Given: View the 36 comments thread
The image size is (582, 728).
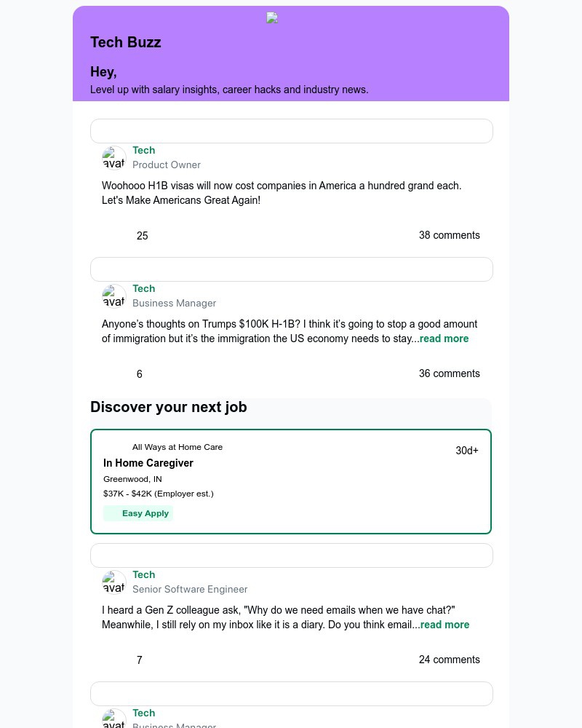Looking at the screenshot, I should pyautogui.click(x=449, y=373).
